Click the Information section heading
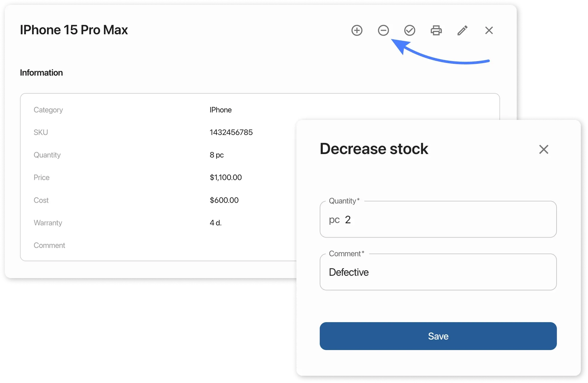The height and width of the screenshot is (383, 588). [x=41, y=73]
